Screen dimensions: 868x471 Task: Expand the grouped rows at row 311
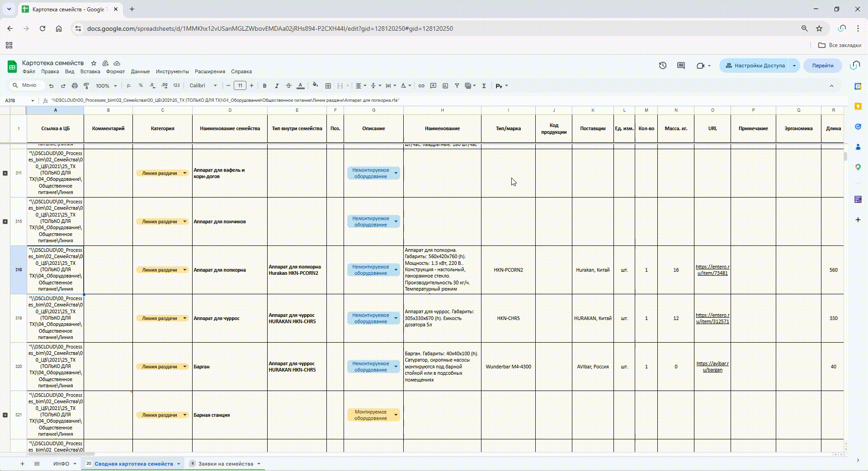click(5, 173)
